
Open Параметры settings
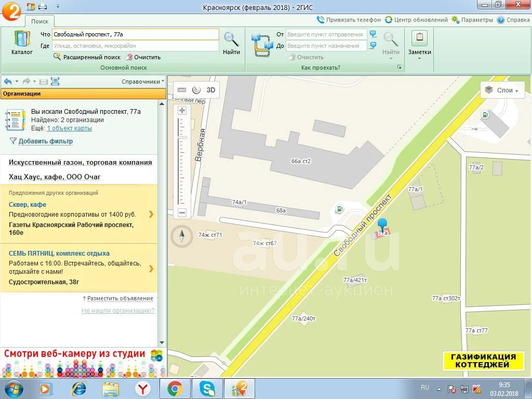(472, 20)
